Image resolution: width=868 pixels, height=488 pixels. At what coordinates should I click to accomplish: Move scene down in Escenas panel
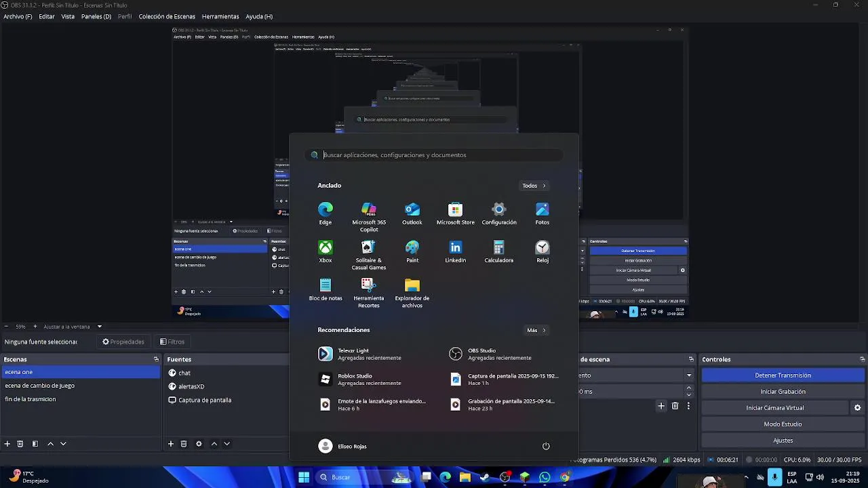(63, 444)
